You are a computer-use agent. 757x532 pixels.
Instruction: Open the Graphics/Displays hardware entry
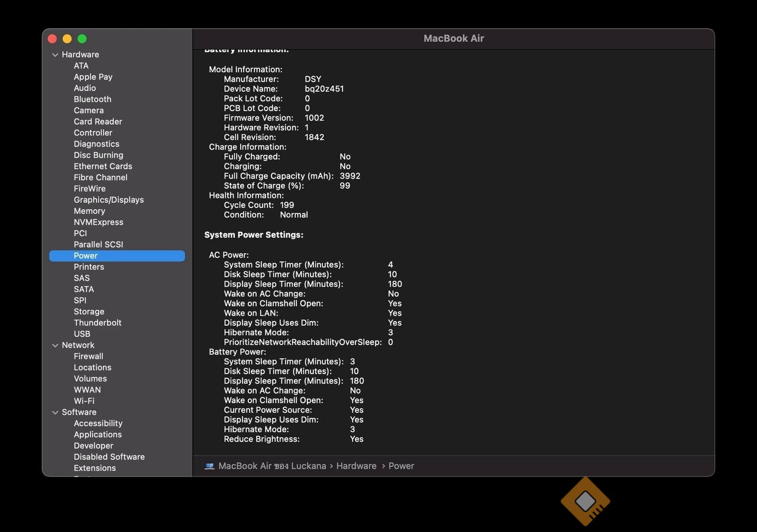coord(108,200)
